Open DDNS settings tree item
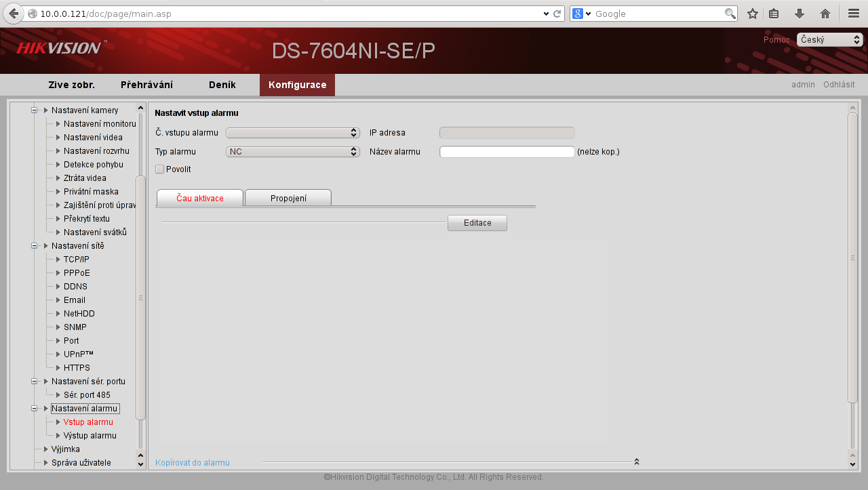868x490 pixels. 75,287
